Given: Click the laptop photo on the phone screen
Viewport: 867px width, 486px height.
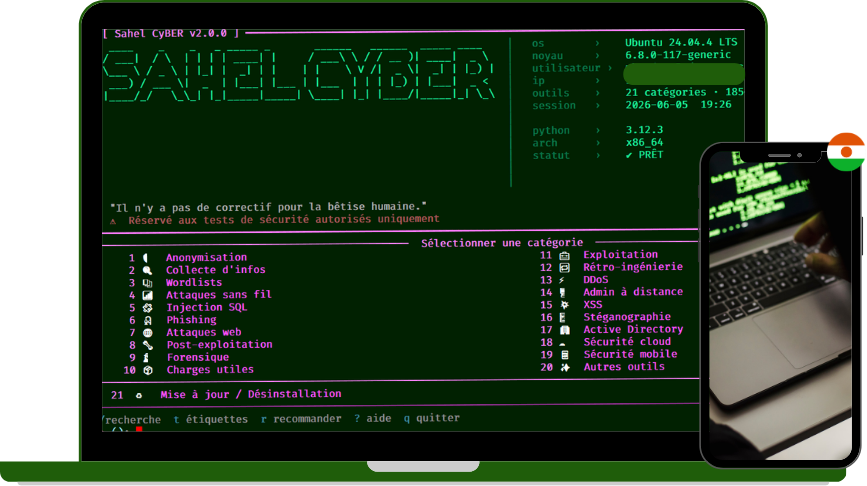Looking at the screenshot, I should pyautogui.click(x=780, y=305).
